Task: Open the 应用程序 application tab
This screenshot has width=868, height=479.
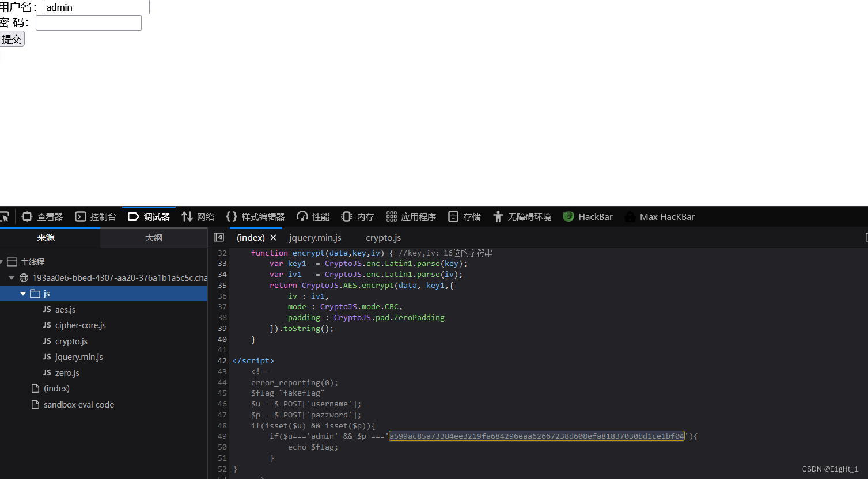Action: tap(411, 216)
